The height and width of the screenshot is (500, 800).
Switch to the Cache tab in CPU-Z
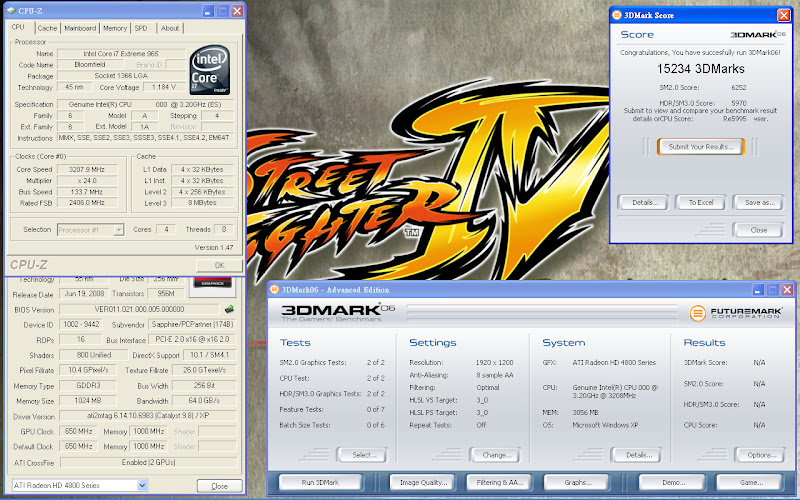point(47,28)
